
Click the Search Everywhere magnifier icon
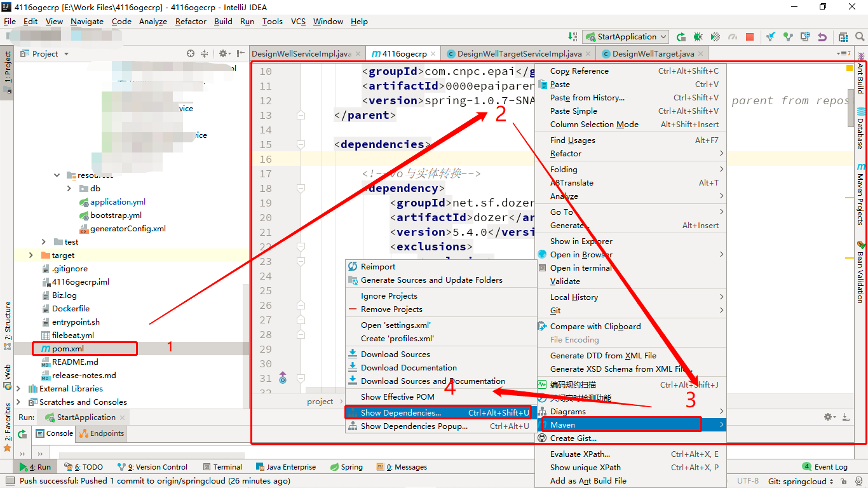coord(860,37)
